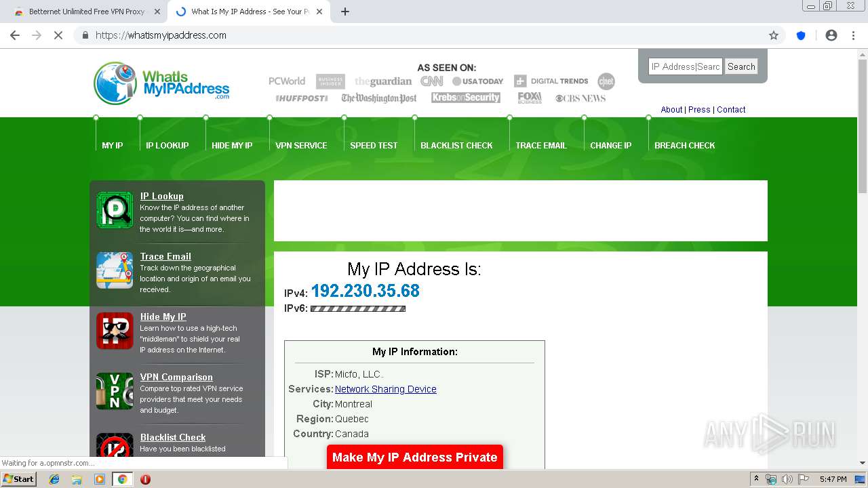Click the IPv4 address 192.230.35.68

366,291
